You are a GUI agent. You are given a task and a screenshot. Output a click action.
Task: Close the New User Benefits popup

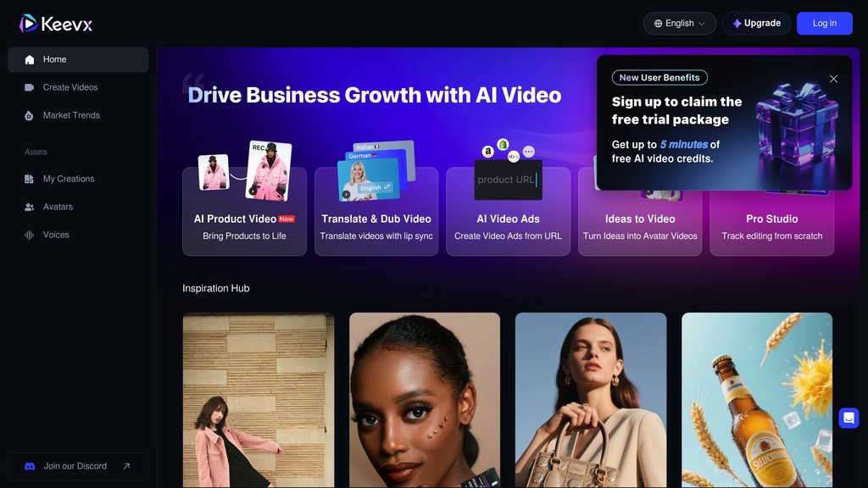pyautogui.click(x=833, y=79)
